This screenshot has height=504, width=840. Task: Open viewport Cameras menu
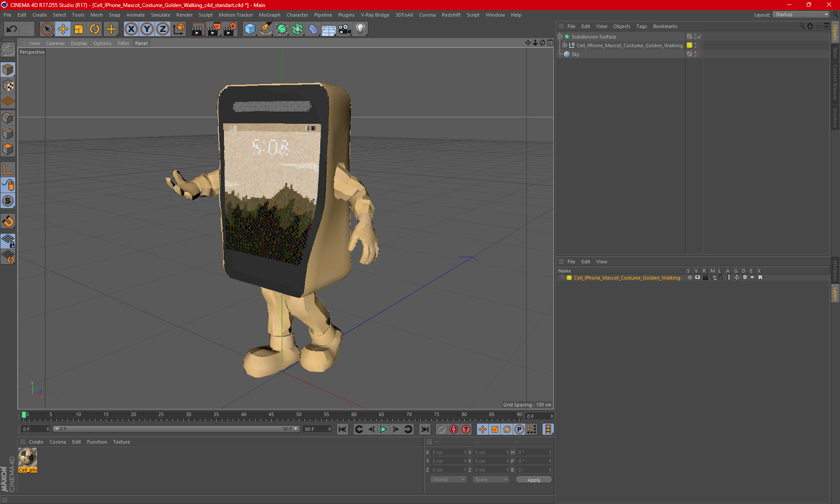55,43
